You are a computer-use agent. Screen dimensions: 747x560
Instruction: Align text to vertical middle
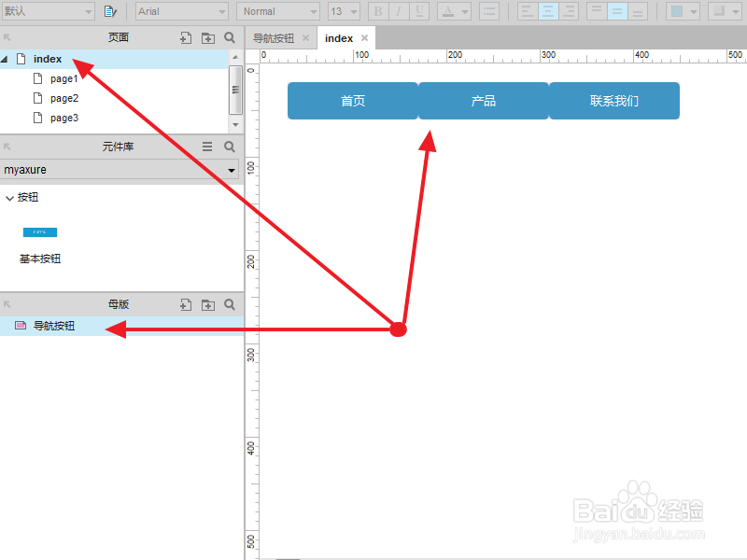pyautogui.click(x=617, y=11)
